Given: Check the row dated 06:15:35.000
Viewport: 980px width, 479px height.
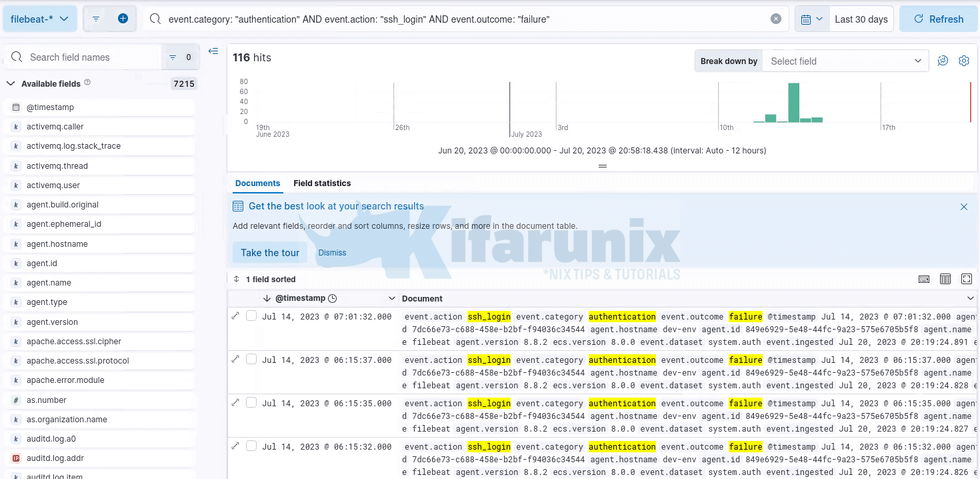Looking at the screenshot, I should (x=251, y=403).
